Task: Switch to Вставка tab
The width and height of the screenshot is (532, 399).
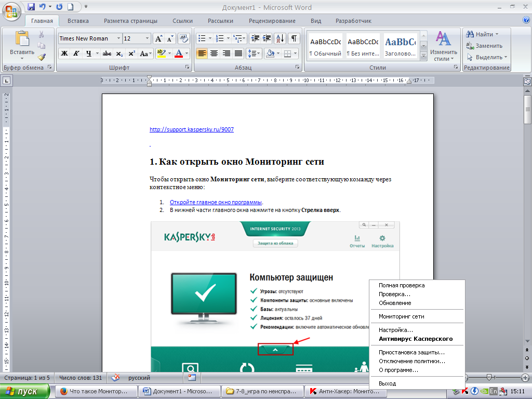Action: click(x=78, y=21)
